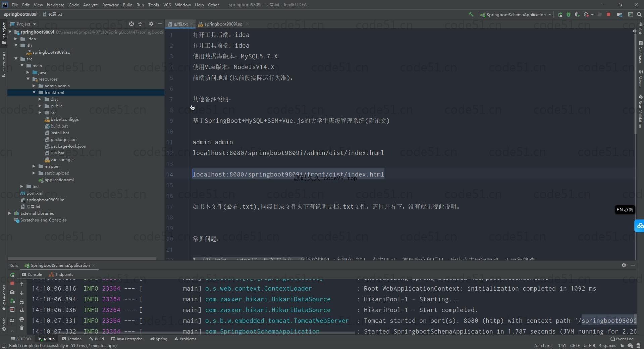The height and width of the screenshot is (349, 644).
Task: Open the Project Structure dialog icon
Action: [620, 14]
